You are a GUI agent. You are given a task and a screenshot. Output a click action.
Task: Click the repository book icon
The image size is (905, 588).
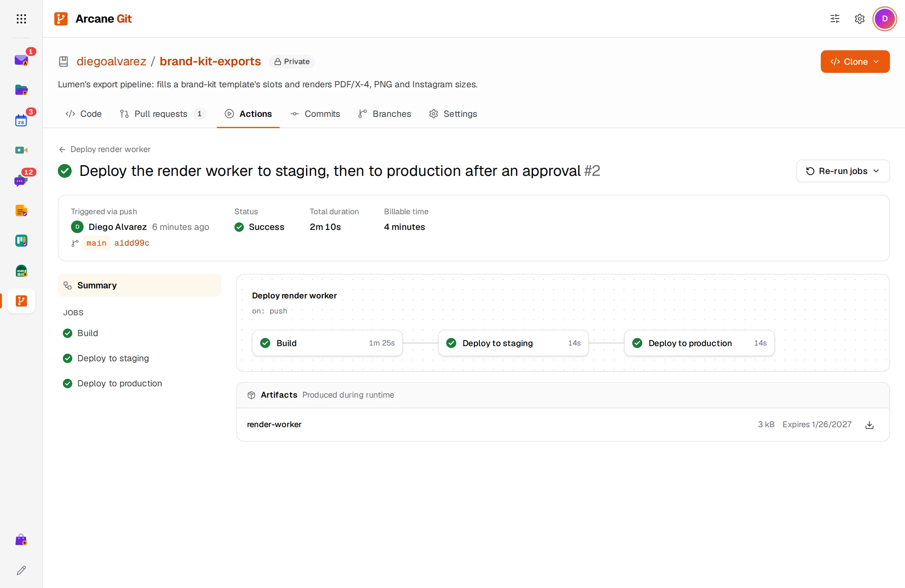click(63, 61)
